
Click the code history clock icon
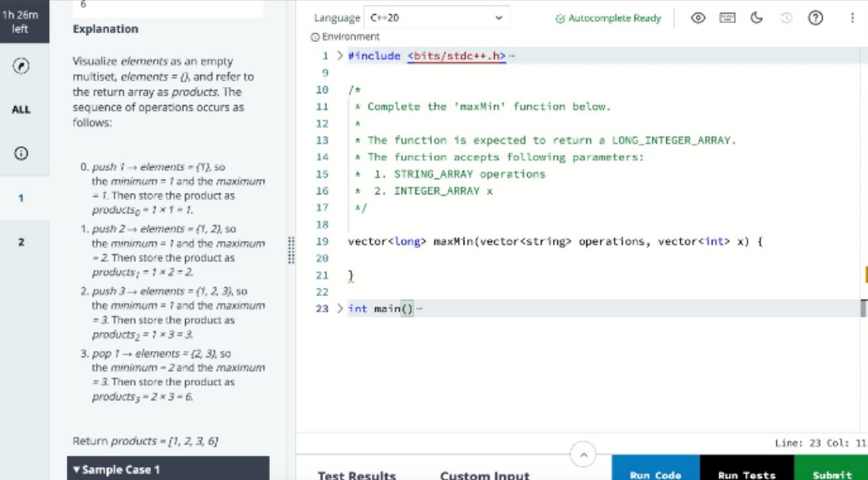coord(786,18)
